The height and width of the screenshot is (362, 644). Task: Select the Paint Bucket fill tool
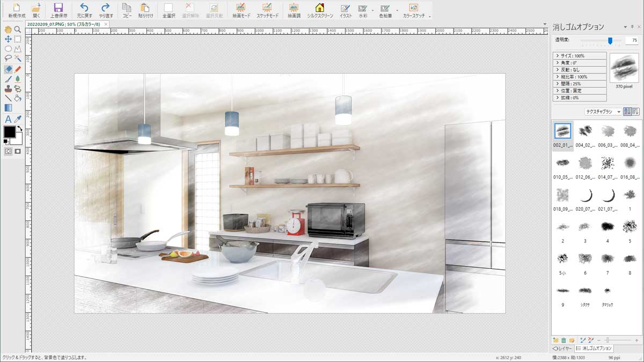18,98
